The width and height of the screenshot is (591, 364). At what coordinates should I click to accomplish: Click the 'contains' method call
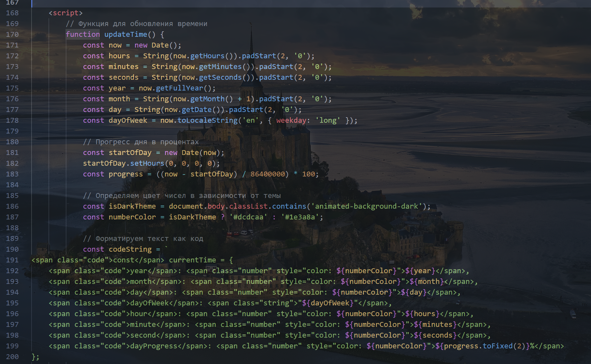(289, 206)
